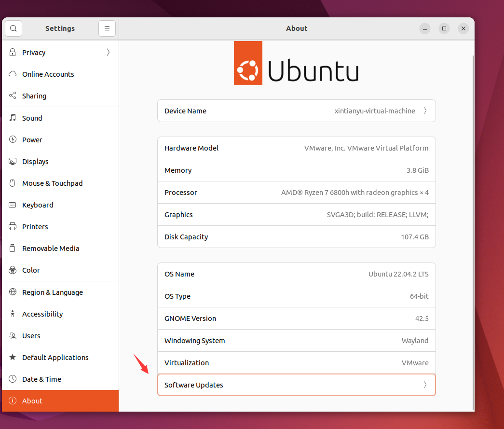
Task: Click the 'Wayland' windowing system value
Action: [415, 341]
